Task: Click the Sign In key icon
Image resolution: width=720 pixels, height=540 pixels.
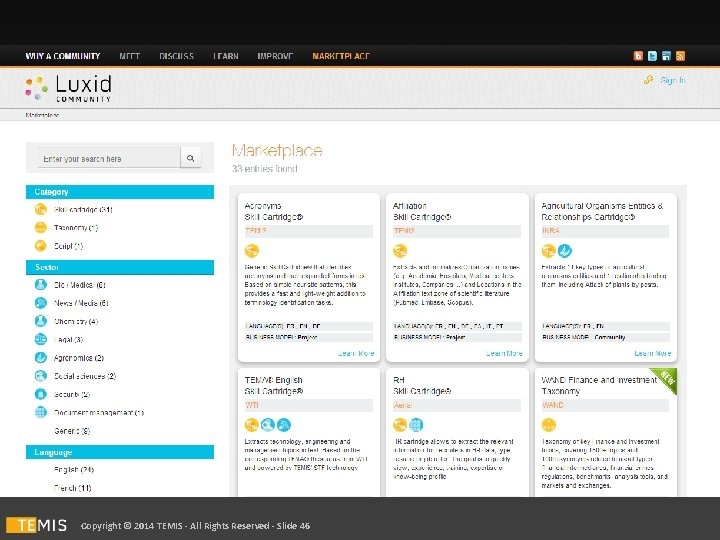Action: click(x=648, y=80)
